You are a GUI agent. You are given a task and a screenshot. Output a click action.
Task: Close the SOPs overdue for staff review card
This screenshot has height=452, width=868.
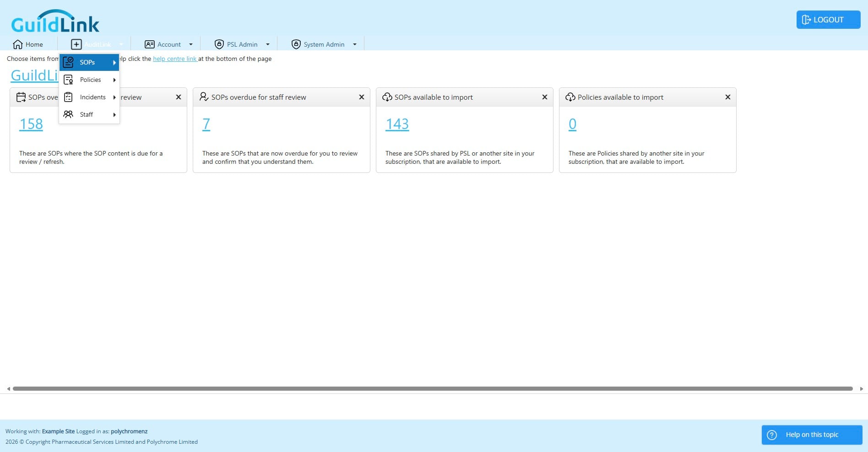pos(362,97)
